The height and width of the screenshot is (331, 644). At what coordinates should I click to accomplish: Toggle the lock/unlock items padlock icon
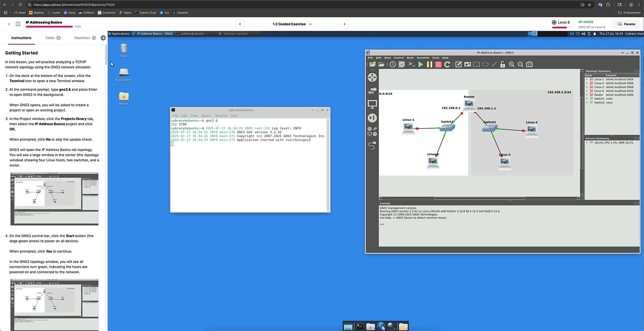pyautogui.click(x=503, y=64)
